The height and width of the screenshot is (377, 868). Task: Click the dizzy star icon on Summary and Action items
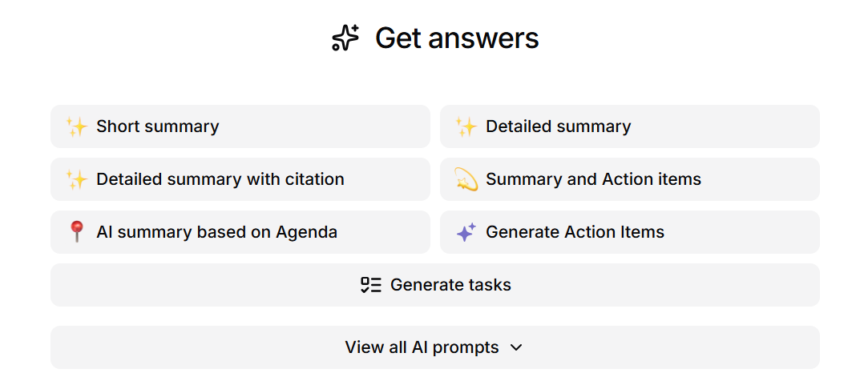[x=466, y=179]
